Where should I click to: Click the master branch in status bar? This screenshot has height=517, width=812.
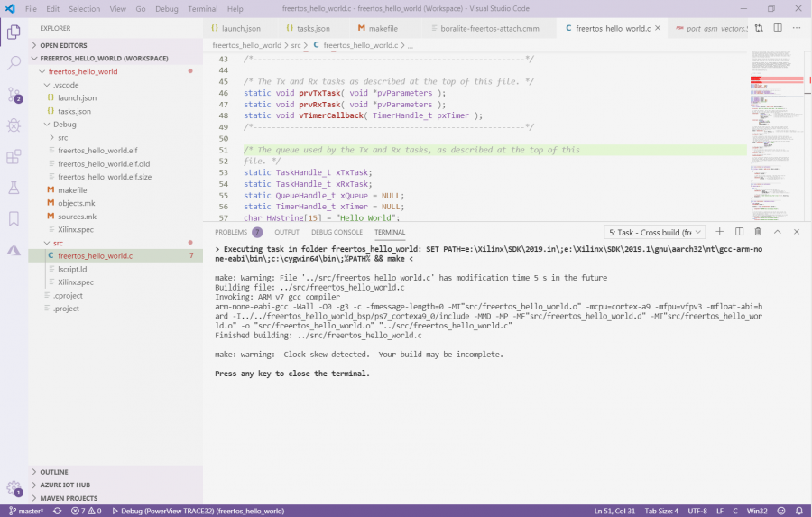[x=27, y=511]
